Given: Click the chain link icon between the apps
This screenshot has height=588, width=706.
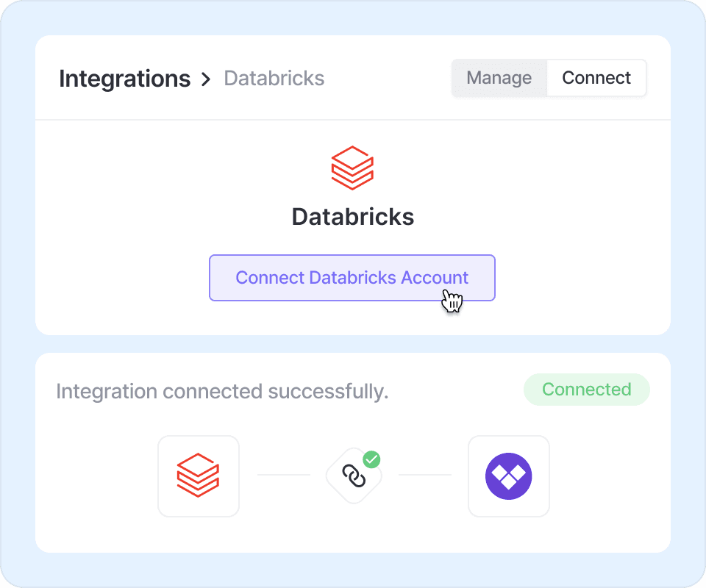Looking at the screenshot, I should point(354,477).
